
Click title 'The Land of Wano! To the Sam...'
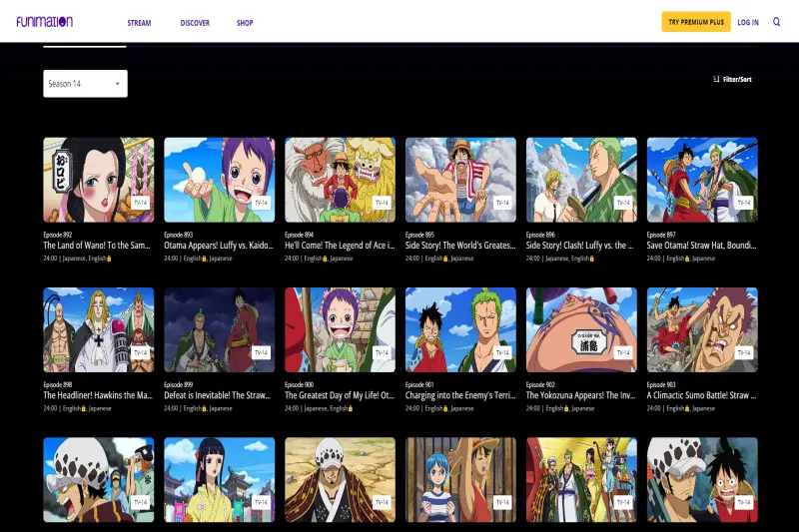97,246
